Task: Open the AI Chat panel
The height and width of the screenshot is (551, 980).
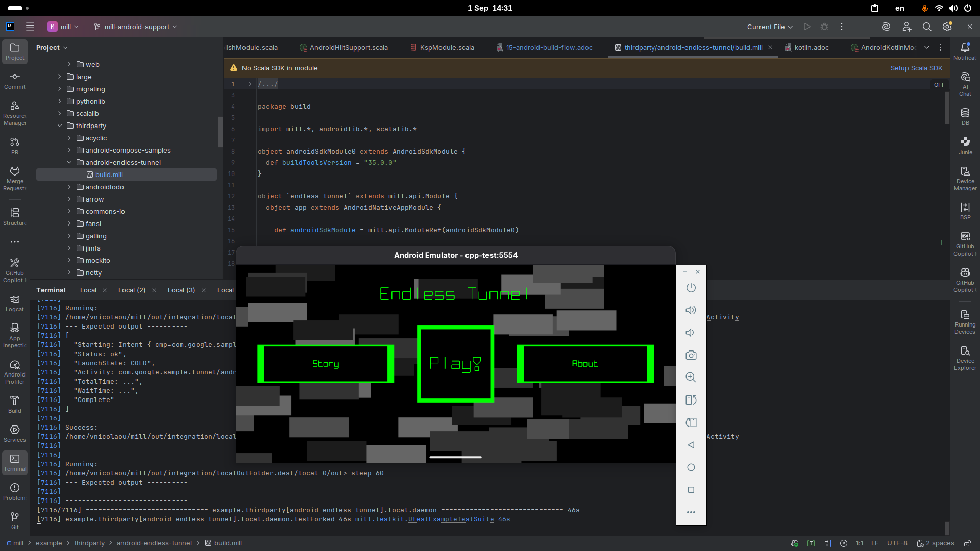Action: click(x=965, y=84)
